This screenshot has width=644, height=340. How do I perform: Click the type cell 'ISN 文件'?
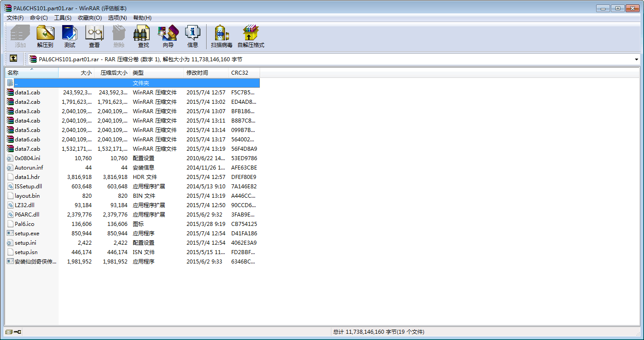click(144, 252)
